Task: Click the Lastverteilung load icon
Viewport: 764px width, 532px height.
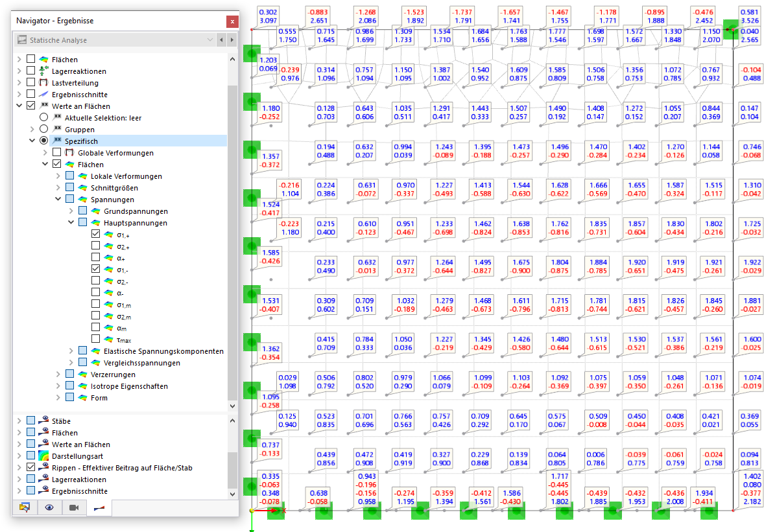Action: click(44, 82)
